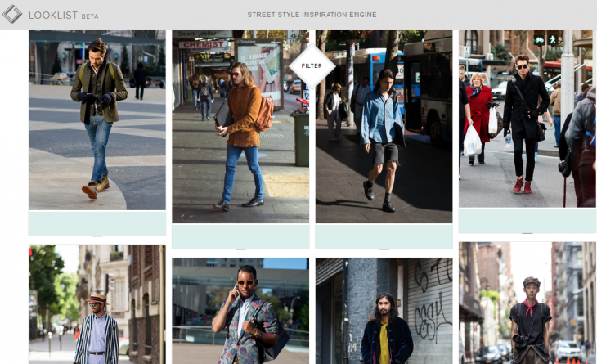The height and width of the screenshot is (364, 597).
Task: Expand caption bar under black coat photo
Action: pos(527,221)
